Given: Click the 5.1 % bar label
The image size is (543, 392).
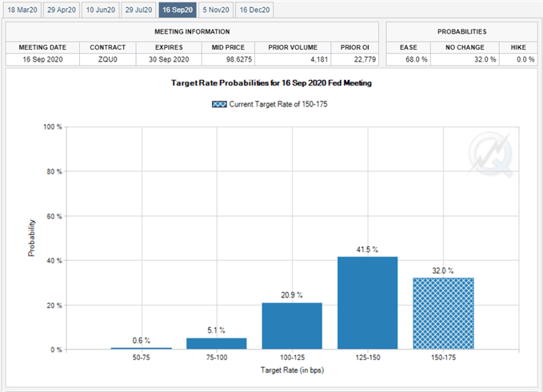Looking at the screenshot, I should (216, 330).
